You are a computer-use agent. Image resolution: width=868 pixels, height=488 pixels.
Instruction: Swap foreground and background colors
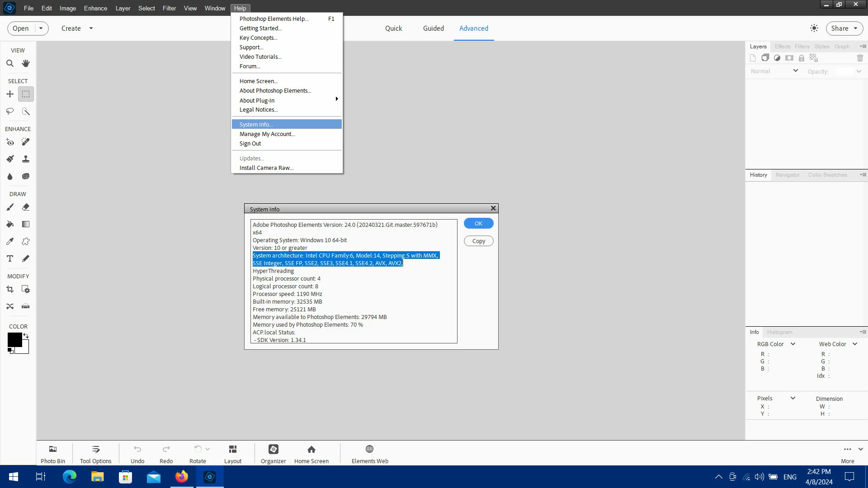tap(26, 336)
